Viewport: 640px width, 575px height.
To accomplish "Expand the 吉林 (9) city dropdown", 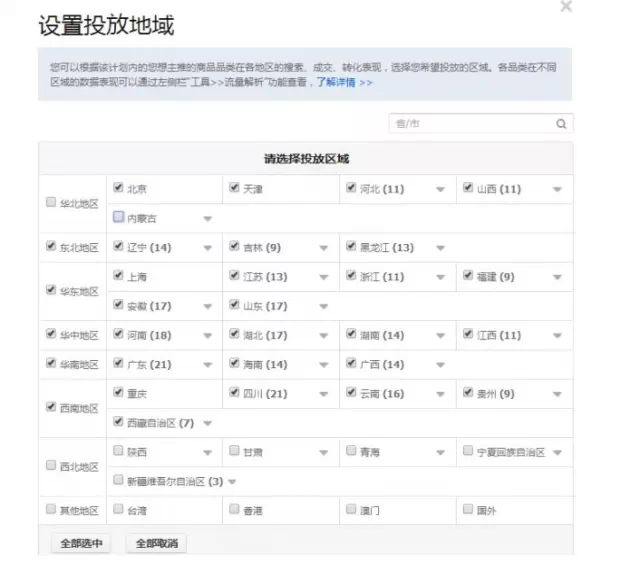I will coord(324,248).
